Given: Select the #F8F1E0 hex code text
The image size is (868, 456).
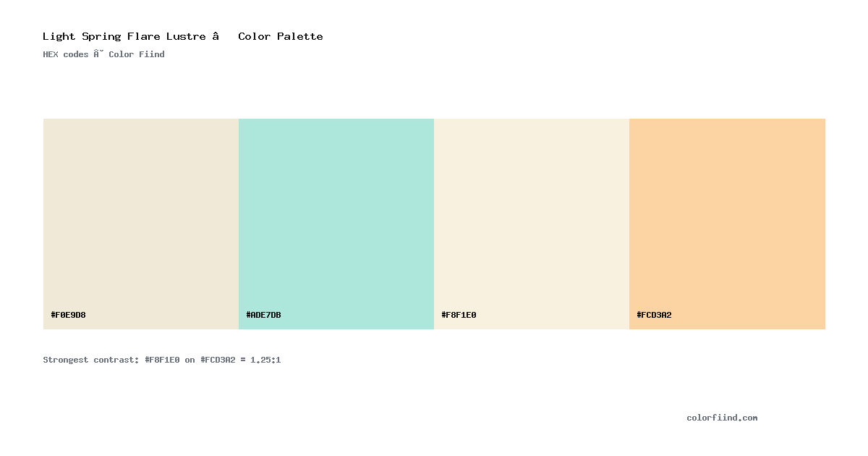Looking at the screenshot, I should click(459, 315).
